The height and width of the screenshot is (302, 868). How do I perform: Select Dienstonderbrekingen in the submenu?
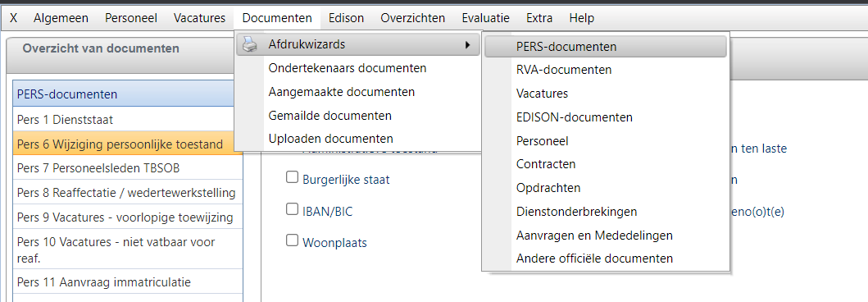point(606,212)
